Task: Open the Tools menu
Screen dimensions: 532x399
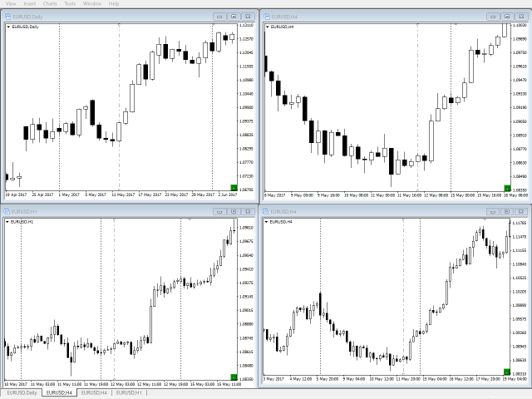Action: pos(70,3)
